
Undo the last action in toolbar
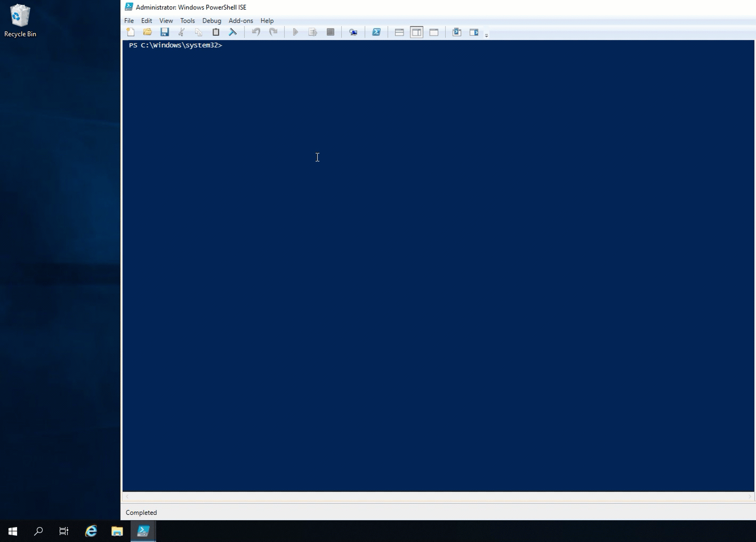click(x=256, y=33)
